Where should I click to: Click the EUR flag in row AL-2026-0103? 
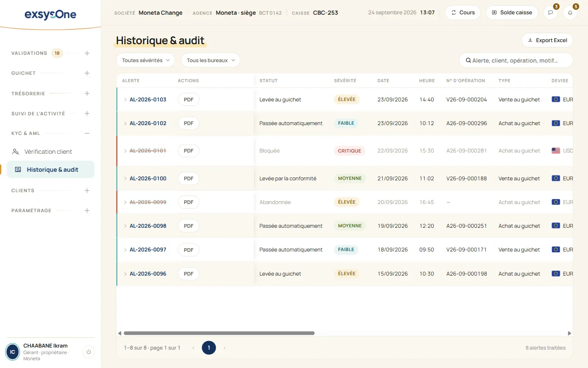tap(556, 99)
